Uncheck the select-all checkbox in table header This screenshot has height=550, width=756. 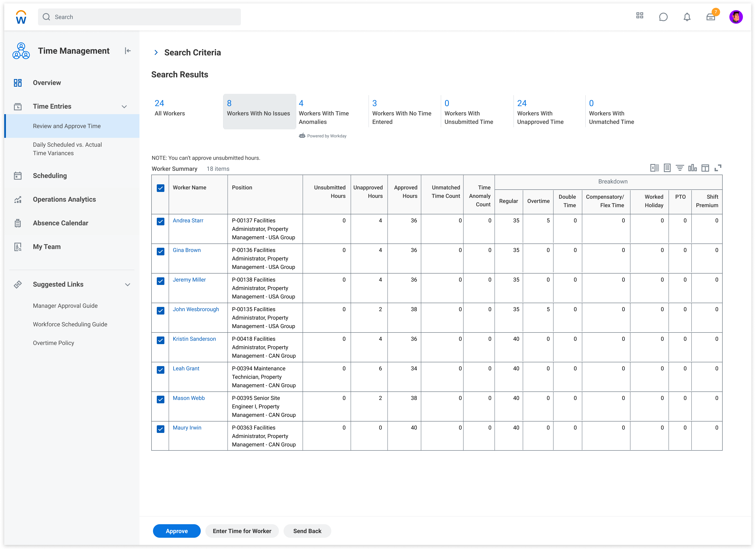point(160,188)
